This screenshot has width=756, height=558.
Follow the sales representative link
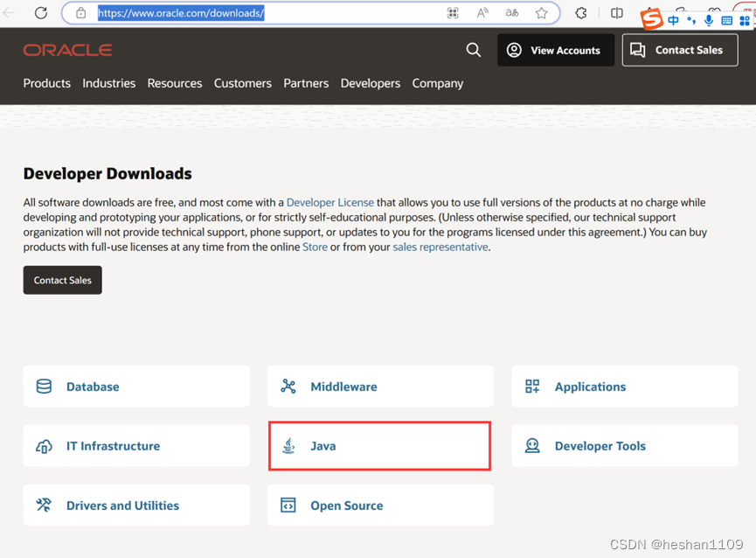(440, 247)
